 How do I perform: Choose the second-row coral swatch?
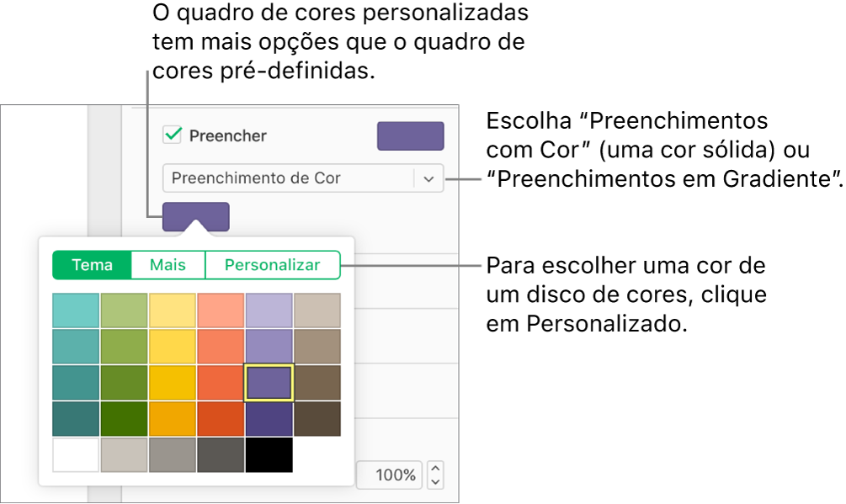(x=221, y=346)
